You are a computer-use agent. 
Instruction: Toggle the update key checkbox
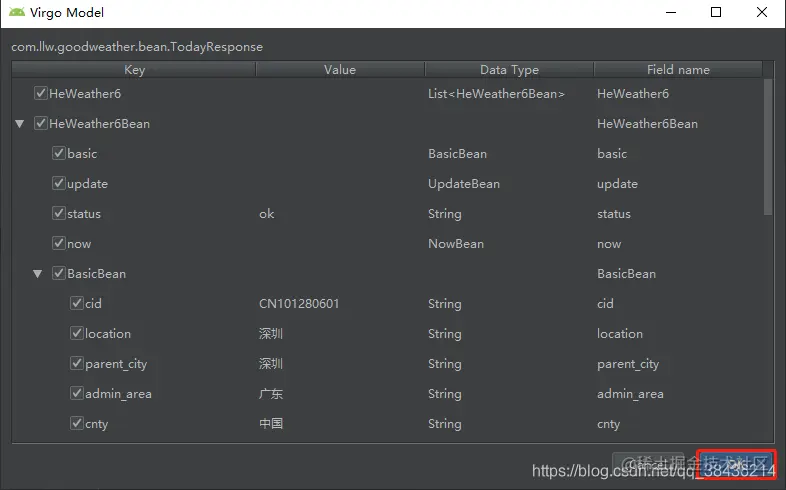[x=59, y=183]
